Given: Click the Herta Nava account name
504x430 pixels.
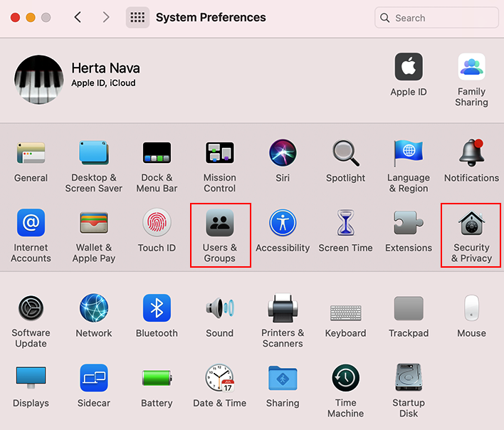Looking at the screenshot, I should (105, 68).
